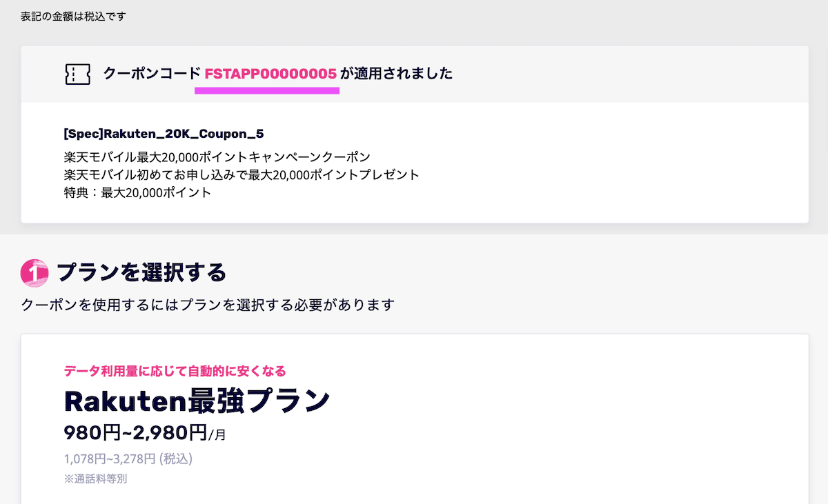Select the Rakuten最強プラン plan title

[197, 401]
